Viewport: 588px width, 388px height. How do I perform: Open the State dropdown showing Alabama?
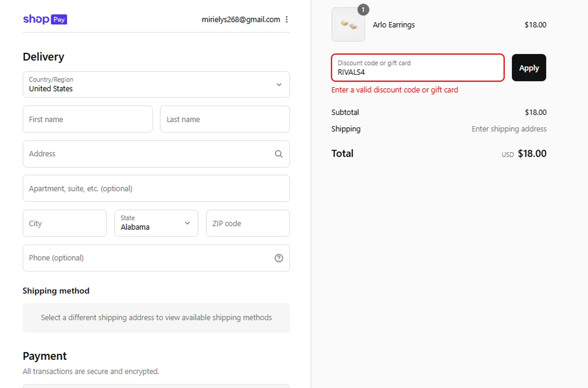click(156, 223)
